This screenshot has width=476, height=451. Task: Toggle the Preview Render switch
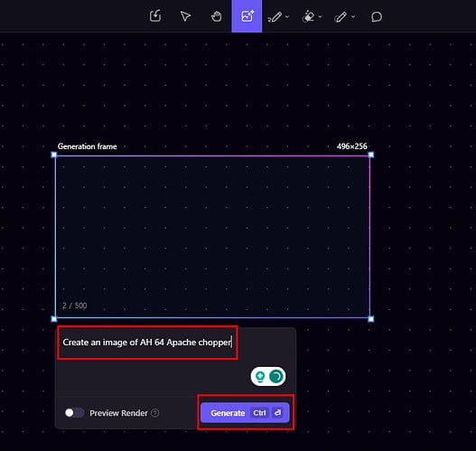click(74, 413)
